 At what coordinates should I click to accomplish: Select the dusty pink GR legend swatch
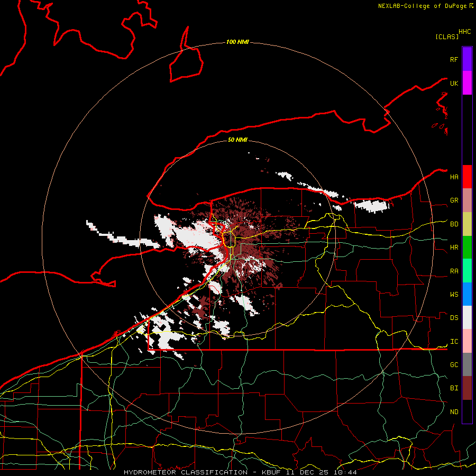tap(467, 200)
